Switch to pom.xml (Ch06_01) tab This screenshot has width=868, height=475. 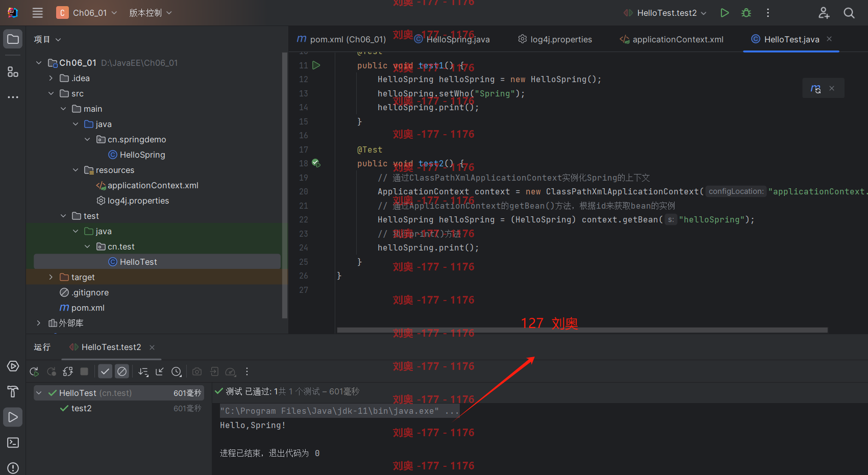[341, 39]
